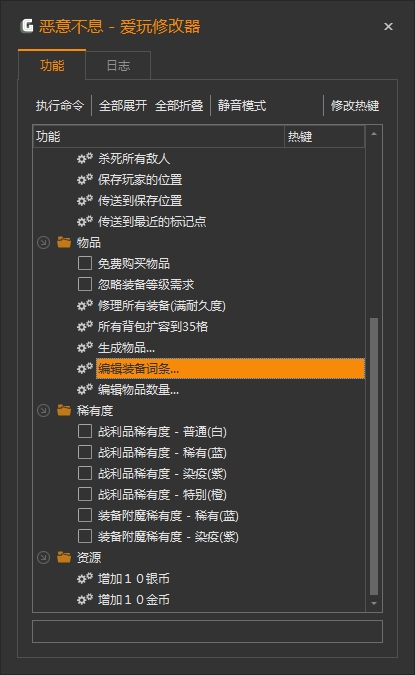
Task: Enable the 免费购买物品 checkbox
Action: pyautogui.click(x=85, y=263)
